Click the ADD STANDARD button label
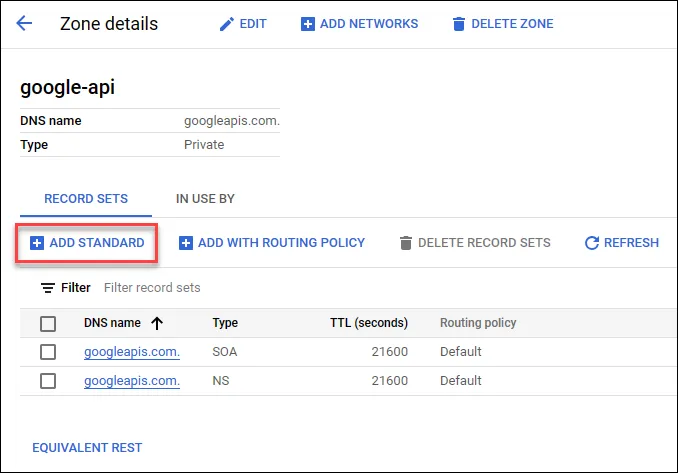Screen dimensions: 678x473 (x=97, y=243)
